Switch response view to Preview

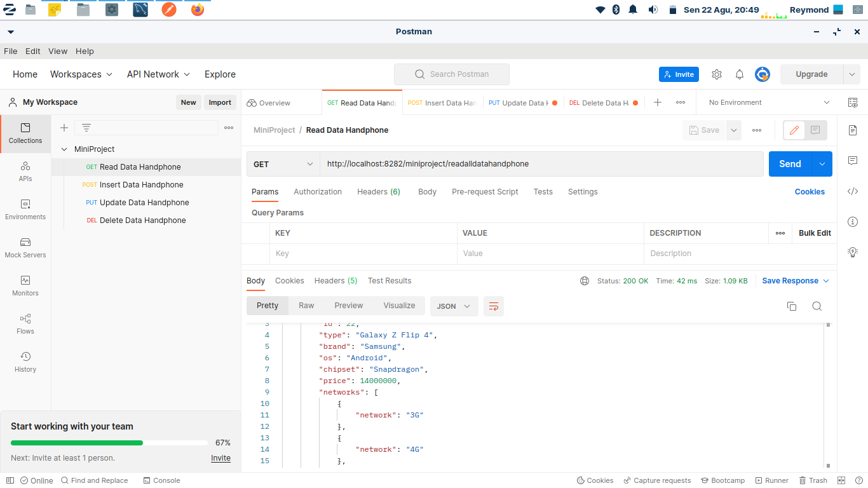[x=348, y=306]
